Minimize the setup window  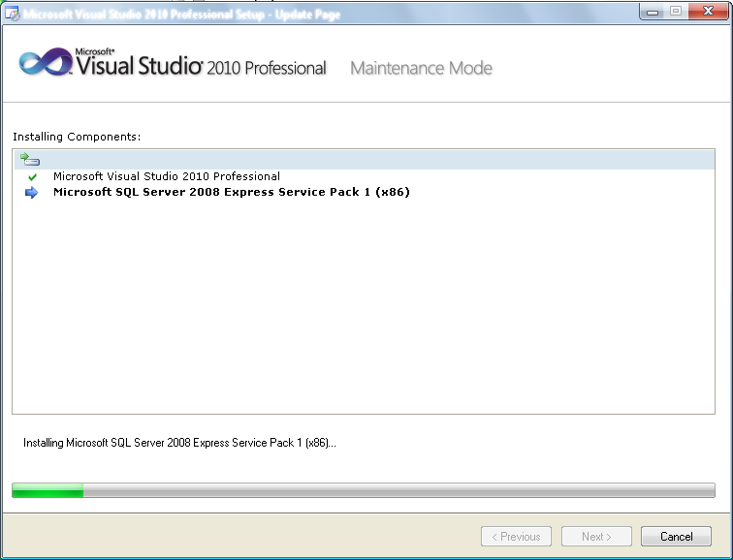tap(653, 12)
